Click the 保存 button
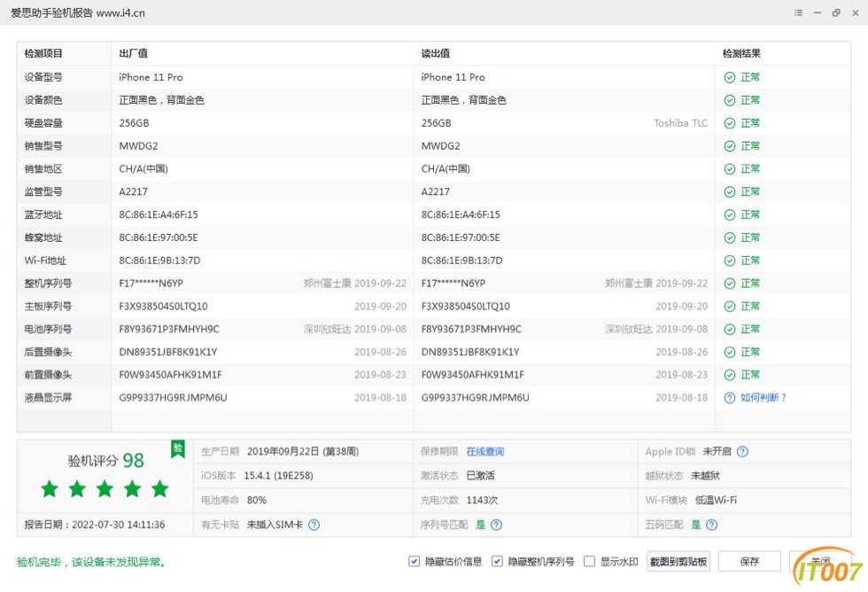 coord(749,562)
